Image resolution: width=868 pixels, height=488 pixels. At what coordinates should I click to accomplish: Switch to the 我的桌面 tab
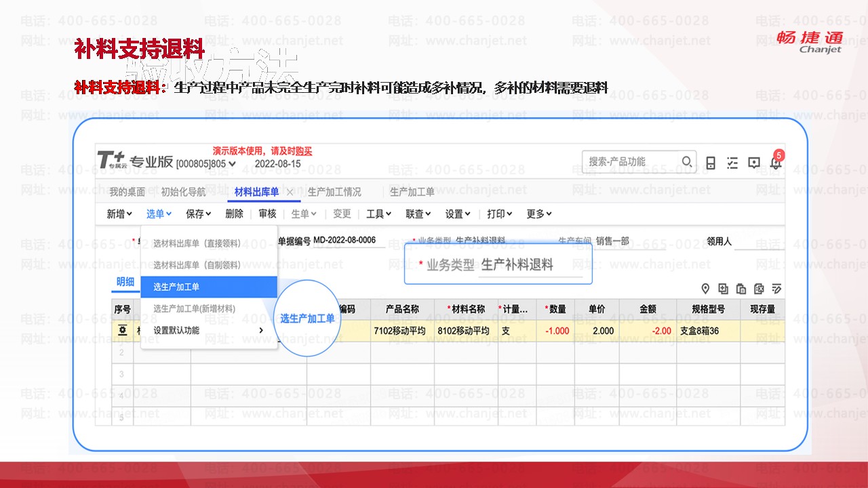tap(127, 192)
